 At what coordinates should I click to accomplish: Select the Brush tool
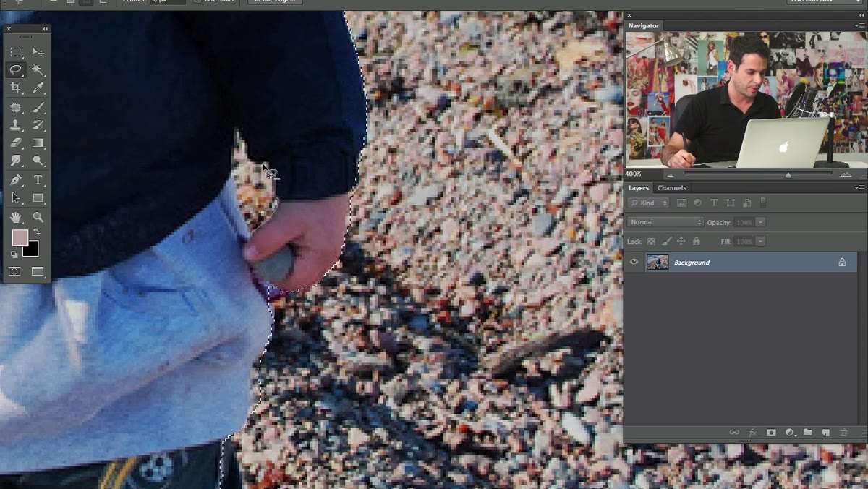[38, 107]
